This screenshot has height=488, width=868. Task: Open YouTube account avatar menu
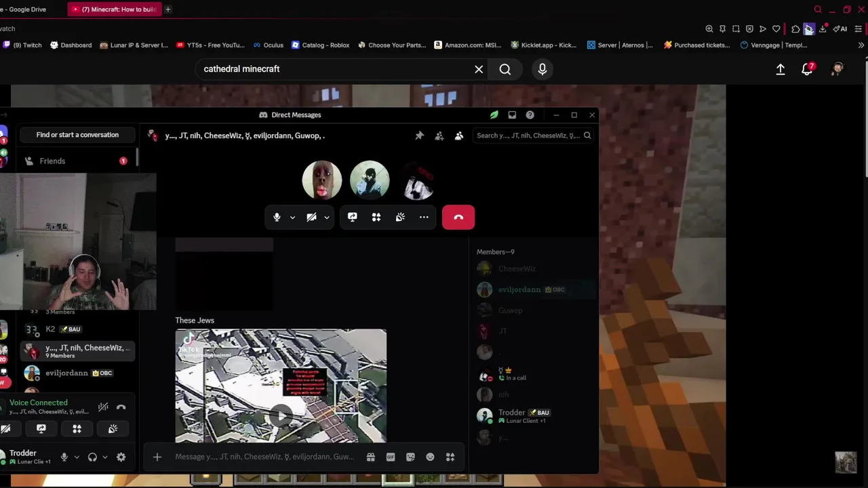point(838,69)
